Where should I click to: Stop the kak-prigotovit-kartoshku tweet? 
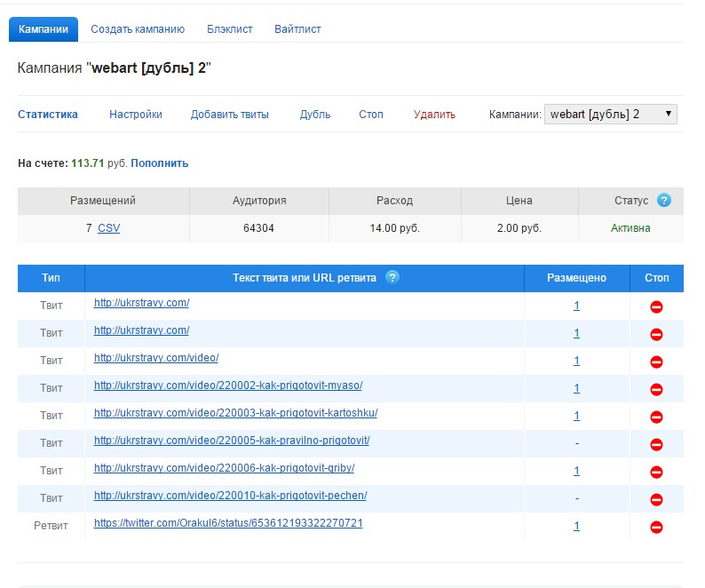(x=656, y=417)
